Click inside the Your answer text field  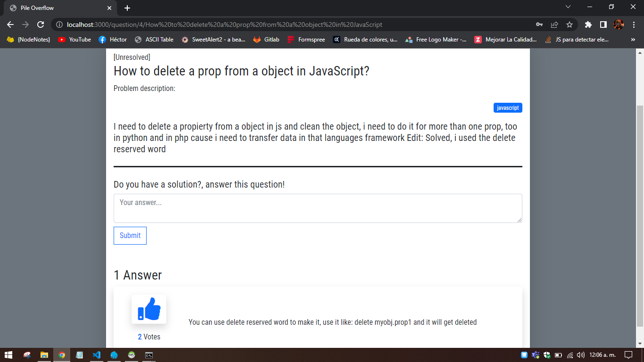pyautogui.click(x=318, y=207)
